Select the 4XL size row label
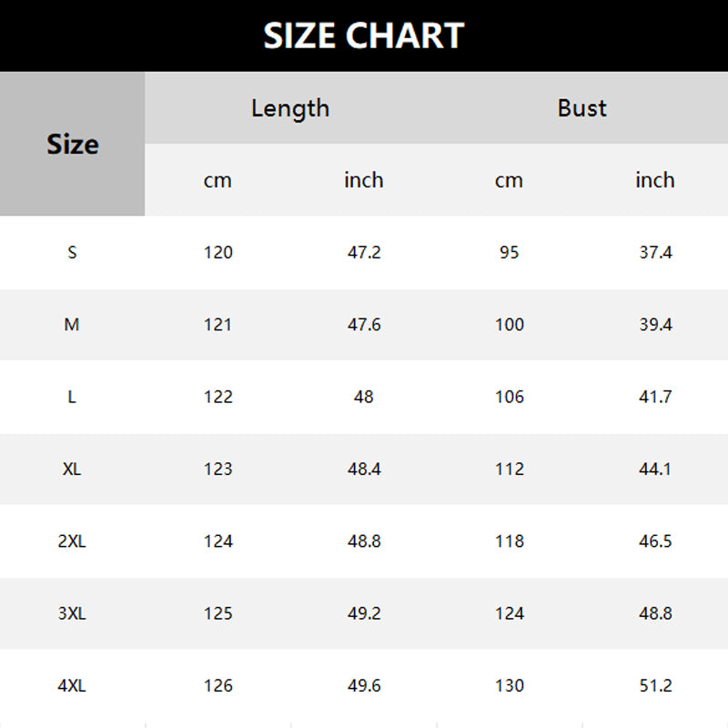728x728 pixels. pos(73,686)
